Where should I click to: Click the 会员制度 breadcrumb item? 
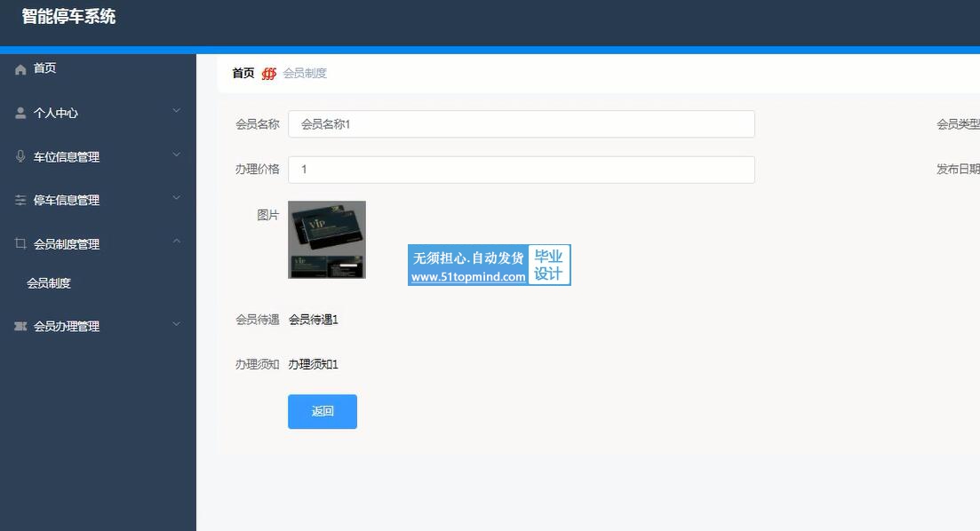tap(305, 74)
